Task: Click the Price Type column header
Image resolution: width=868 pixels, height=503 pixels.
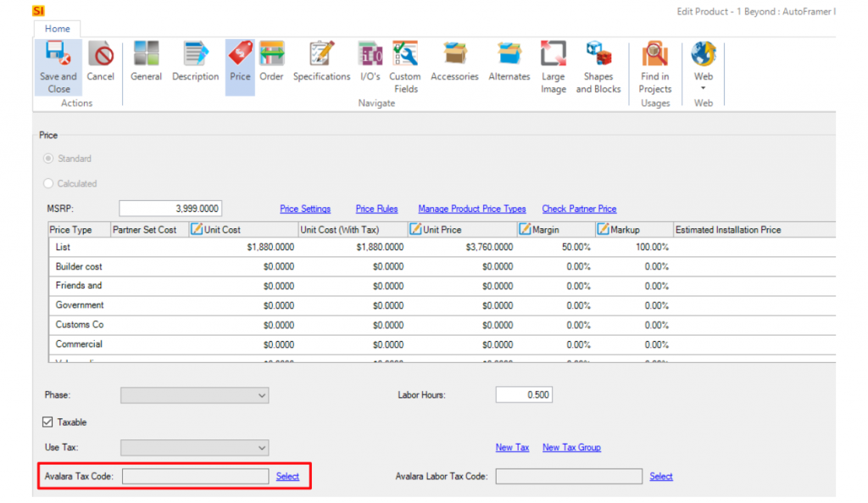Action: 79,229
